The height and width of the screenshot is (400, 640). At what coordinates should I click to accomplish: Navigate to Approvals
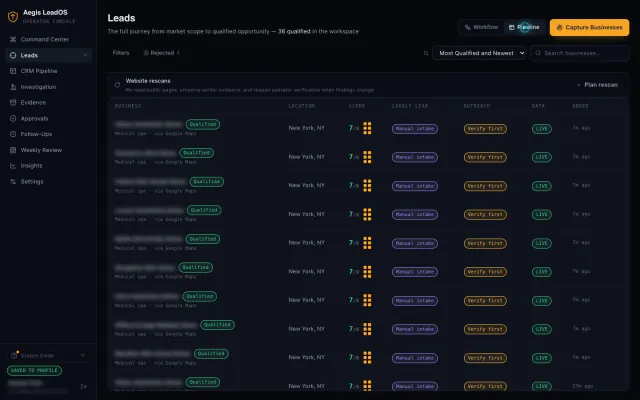pos(49,118)
